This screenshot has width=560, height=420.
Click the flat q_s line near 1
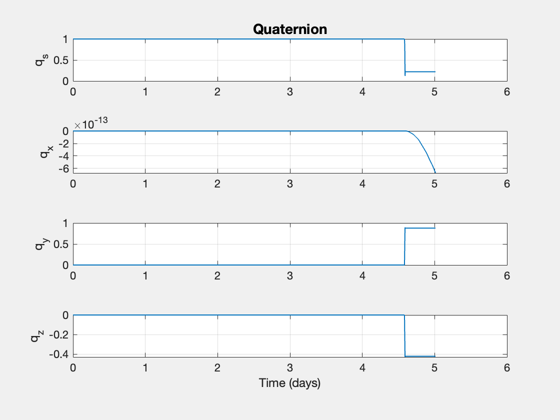pyautogui.click(x=239, y=39)
